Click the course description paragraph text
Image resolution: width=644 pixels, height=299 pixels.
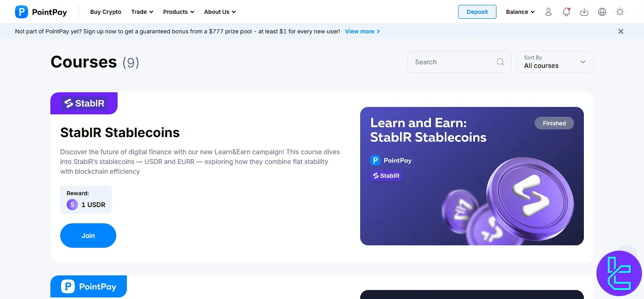point(200,162)
